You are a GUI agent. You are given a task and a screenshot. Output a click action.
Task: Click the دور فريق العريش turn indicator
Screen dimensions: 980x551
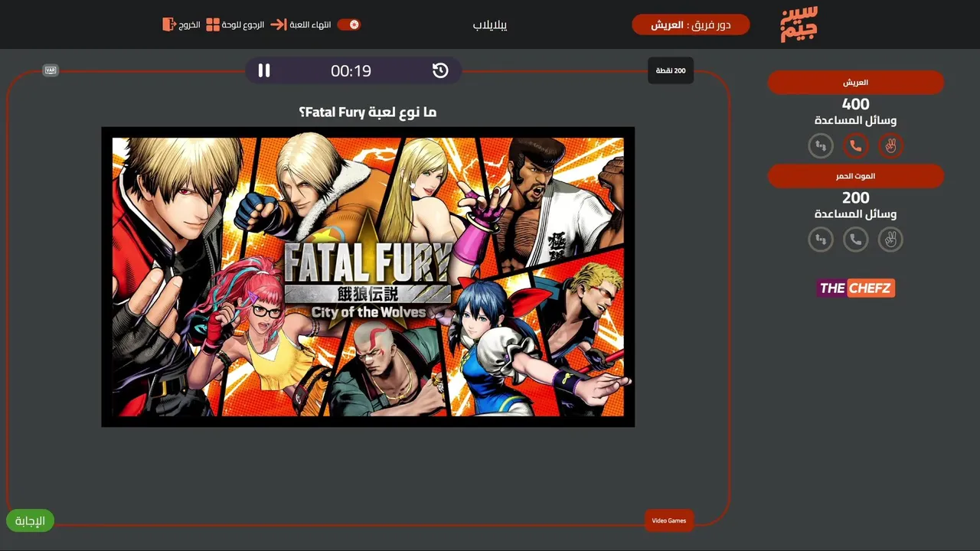click(691, 24)
